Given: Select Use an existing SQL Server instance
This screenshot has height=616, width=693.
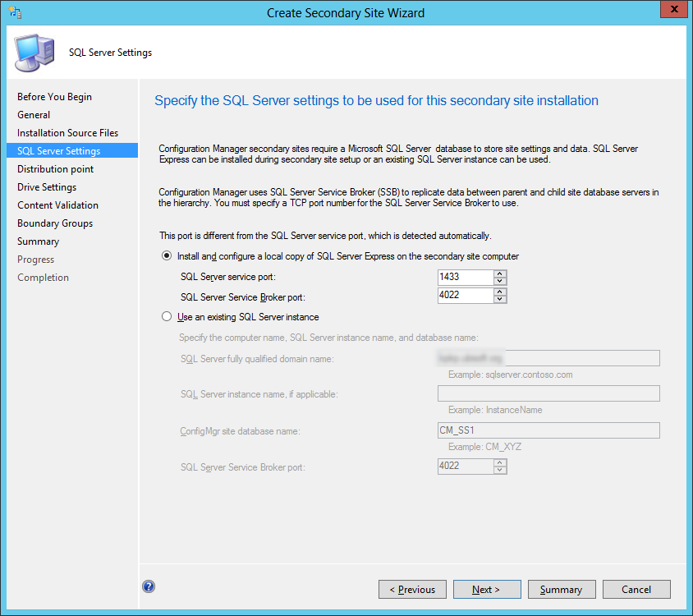Looking at the screenshot, I should [x=167, y=316].
